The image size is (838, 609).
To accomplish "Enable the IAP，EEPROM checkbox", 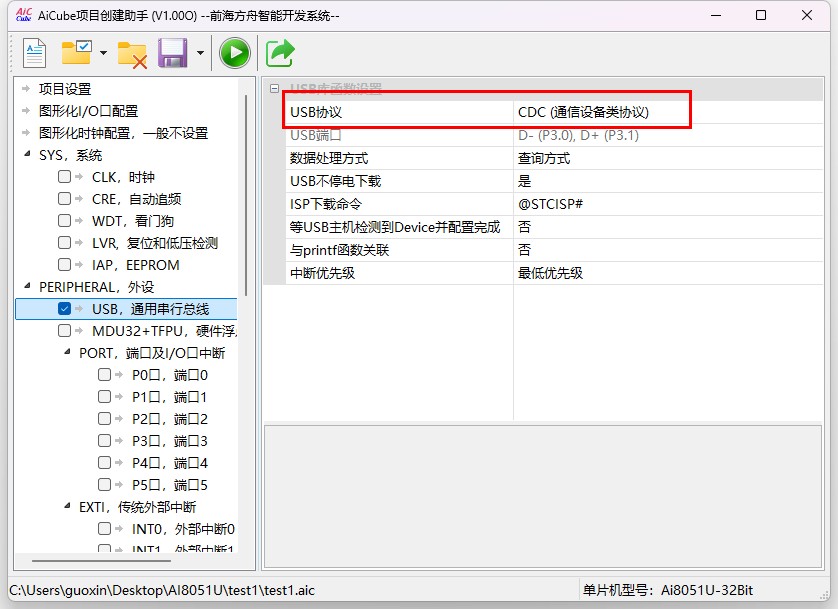I will pos(64,264).
